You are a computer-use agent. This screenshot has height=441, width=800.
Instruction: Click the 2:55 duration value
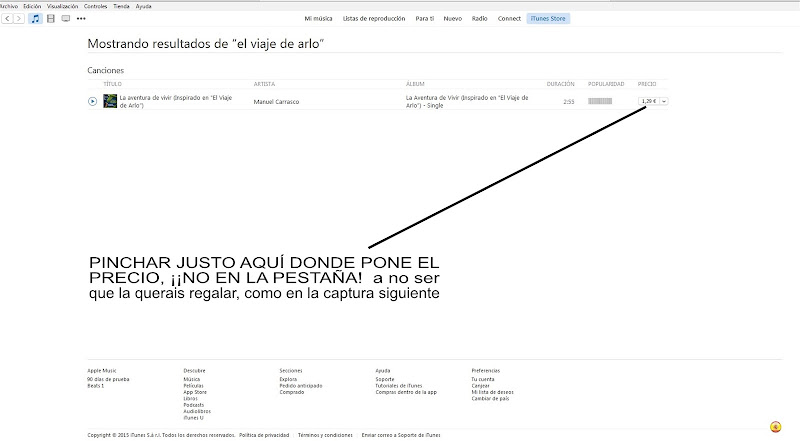569,102
